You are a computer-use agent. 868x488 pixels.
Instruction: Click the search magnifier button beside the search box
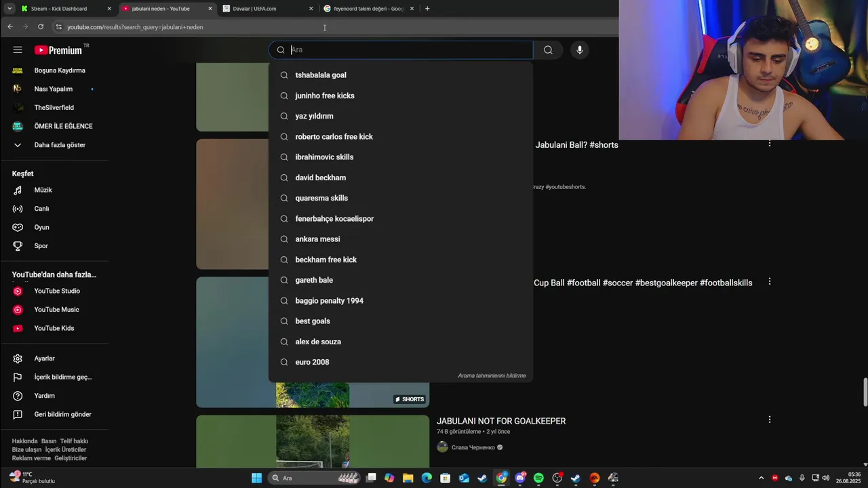tap(548, 49)
